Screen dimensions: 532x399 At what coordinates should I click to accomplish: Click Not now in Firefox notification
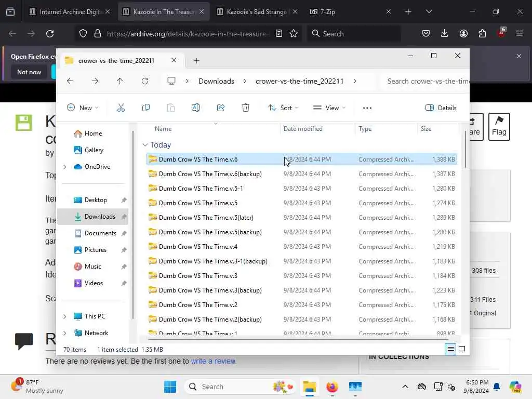point(29,72)
